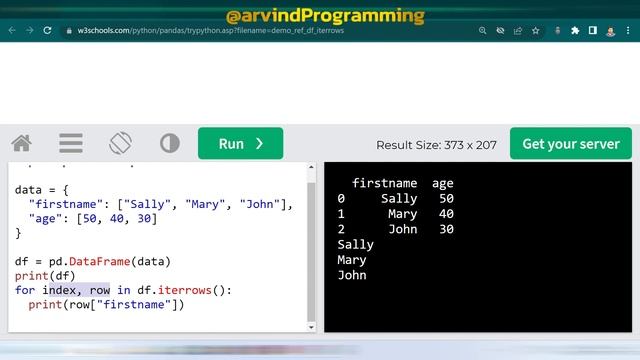The image size is (640, 360).
Task: Go back using the browser back arrow
Action: 12,31
